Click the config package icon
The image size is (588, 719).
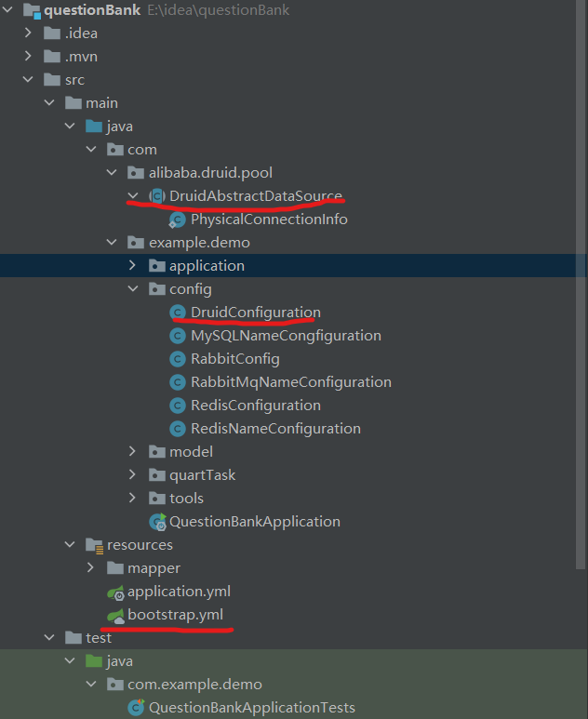157,289
